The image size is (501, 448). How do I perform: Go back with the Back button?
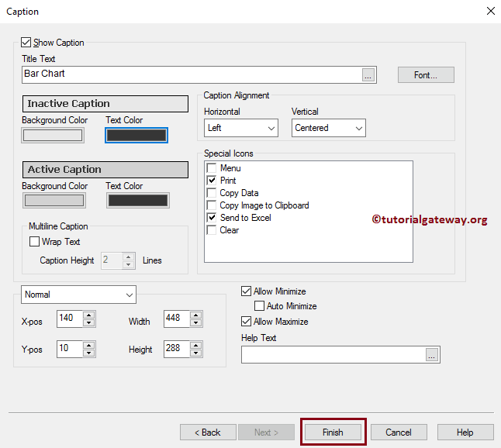(x=208, y=432)
